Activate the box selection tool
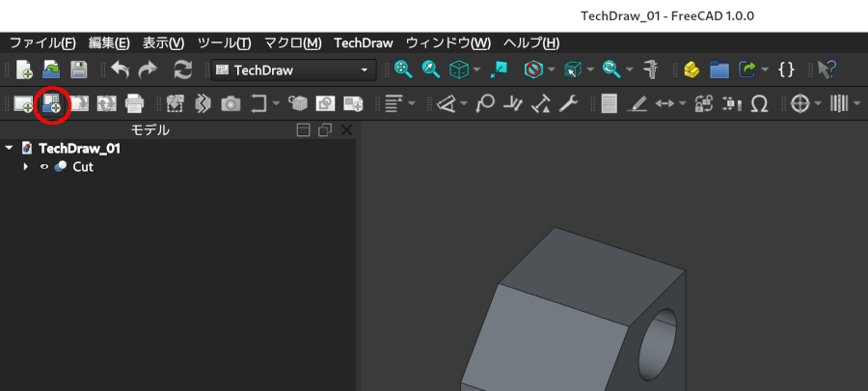Screen dimensions: 868x391 coord(572,70)
